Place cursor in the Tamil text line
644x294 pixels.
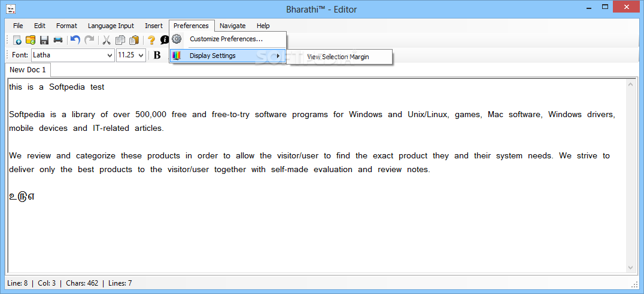click(x=22, y=196)
